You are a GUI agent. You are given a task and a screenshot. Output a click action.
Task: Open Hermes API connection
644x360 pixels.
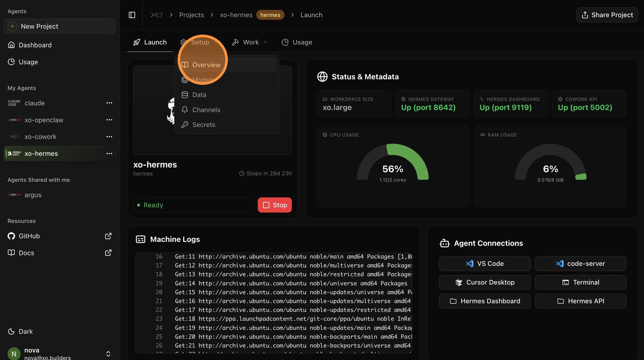pos(581,301)
